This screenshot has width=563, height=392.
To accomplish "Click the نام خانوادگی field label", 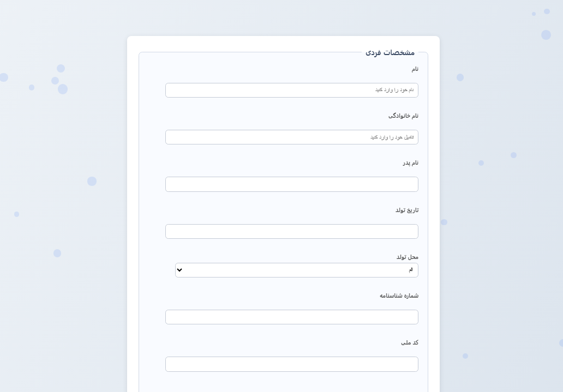I will point(403,116).
